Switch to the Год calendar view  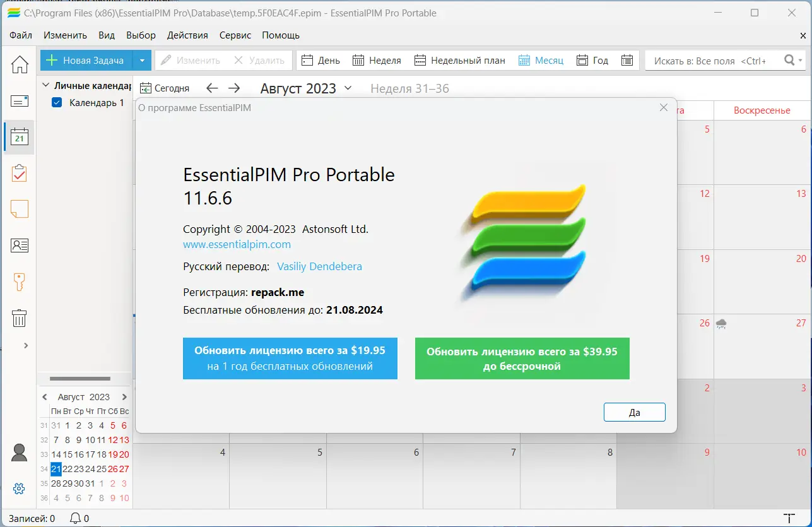point(592,60)
